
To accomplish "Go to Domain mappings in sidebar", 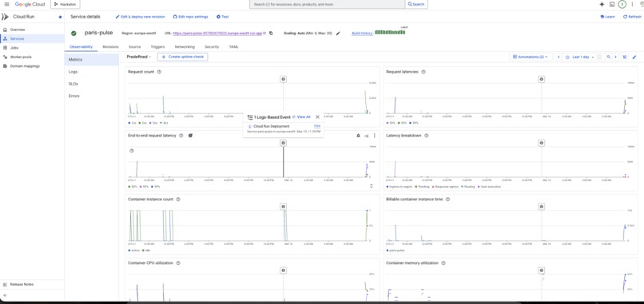I will (x=32, y=66).
